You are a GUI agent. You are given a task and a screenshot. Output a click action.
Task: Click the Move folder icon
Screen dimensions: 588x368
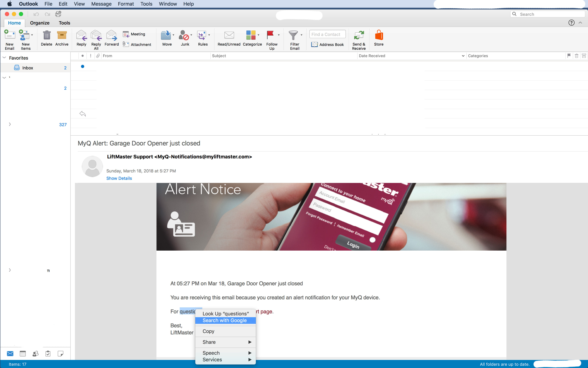click(x=166, y=35)
